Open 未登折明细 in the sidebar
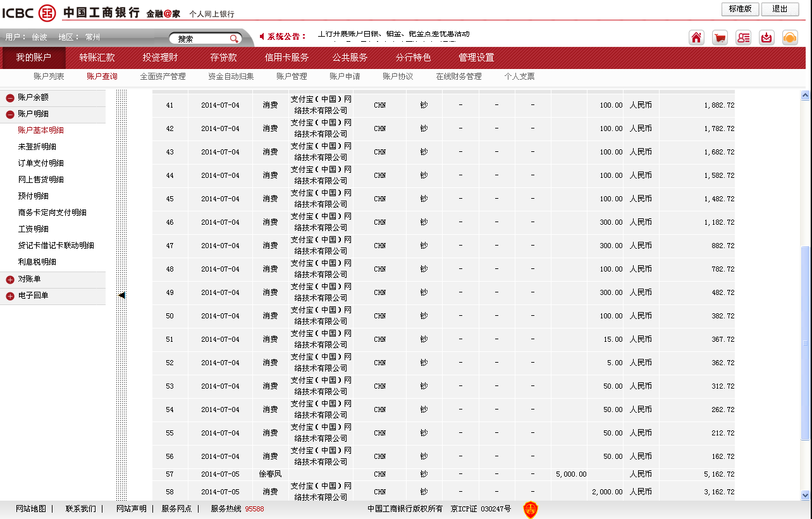The width and height of the screenshot is (812, 519). 37,147
